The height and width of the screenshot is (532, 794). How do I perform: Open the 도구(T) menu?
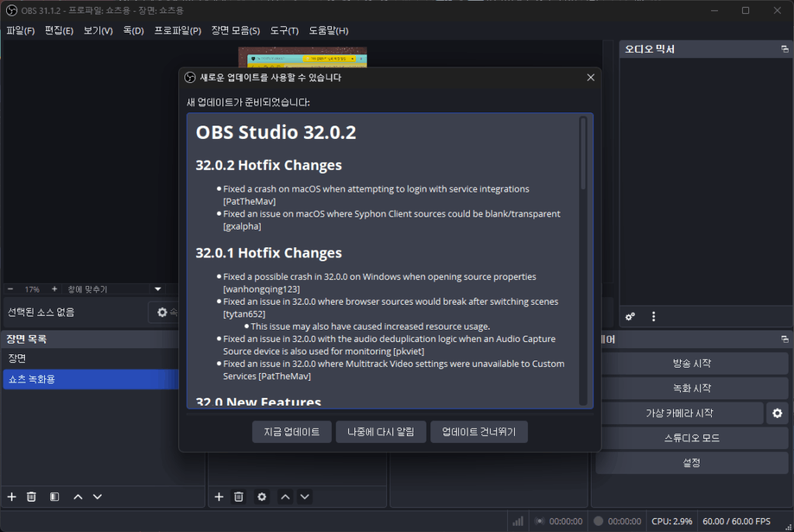tap(284, 31)
